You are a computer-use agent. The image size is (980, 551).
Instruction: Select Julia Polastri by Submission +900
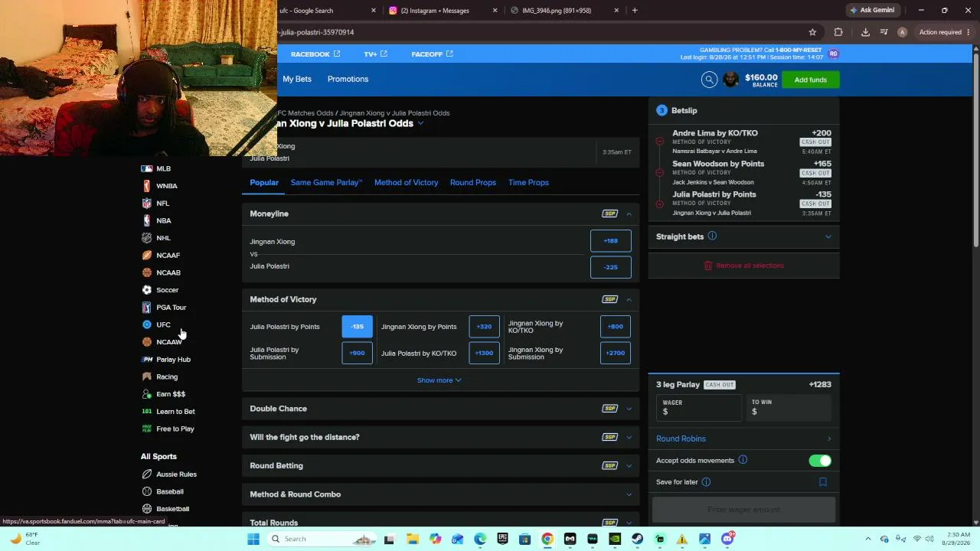click(358, 353)
